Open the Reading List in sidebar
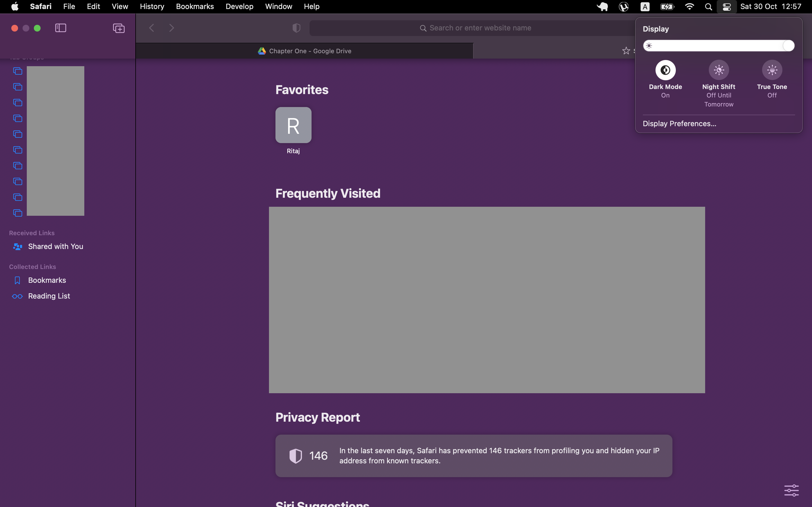The image size is (812, 507). pyautogui.click(x=49, y=296)
